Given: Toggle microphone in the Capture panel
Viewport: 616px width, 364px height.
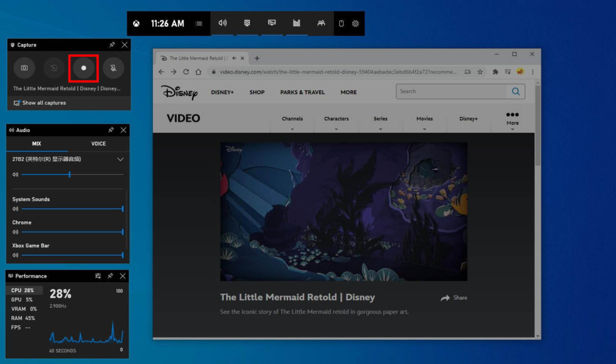Looking at the screenshot, I should click(113, 68).
